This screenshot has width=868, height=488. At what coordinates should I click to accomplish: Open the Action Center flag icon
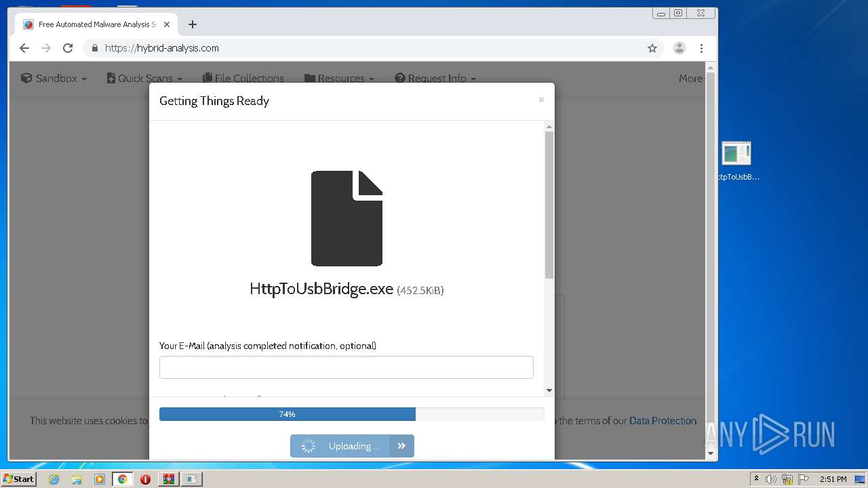(804, 479)
